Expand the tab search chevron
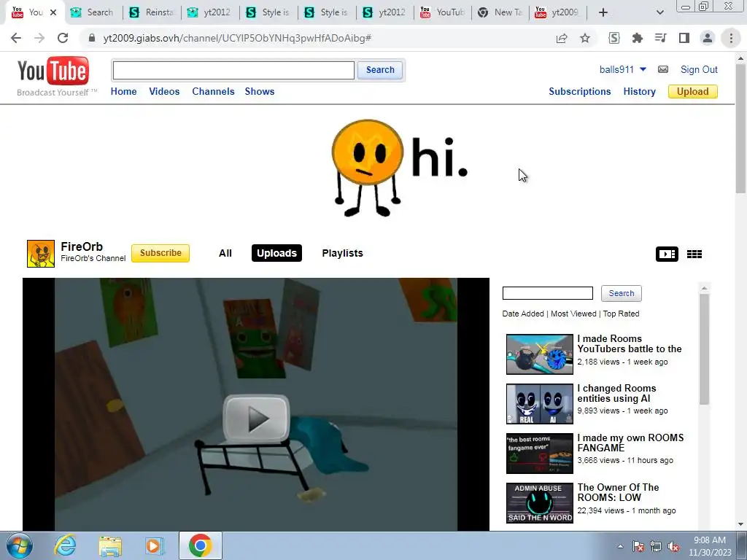 [x=659, y=12]
